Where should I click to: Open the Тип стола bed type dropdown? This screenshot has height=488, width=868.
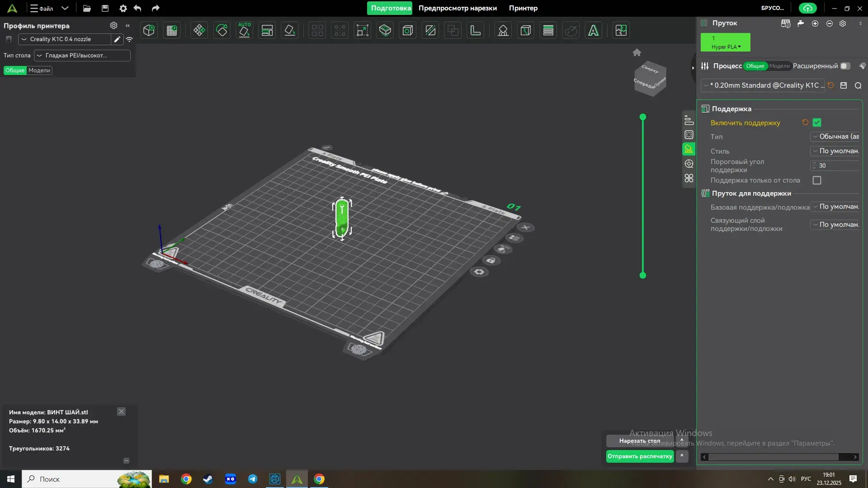[x=82, y=56]
